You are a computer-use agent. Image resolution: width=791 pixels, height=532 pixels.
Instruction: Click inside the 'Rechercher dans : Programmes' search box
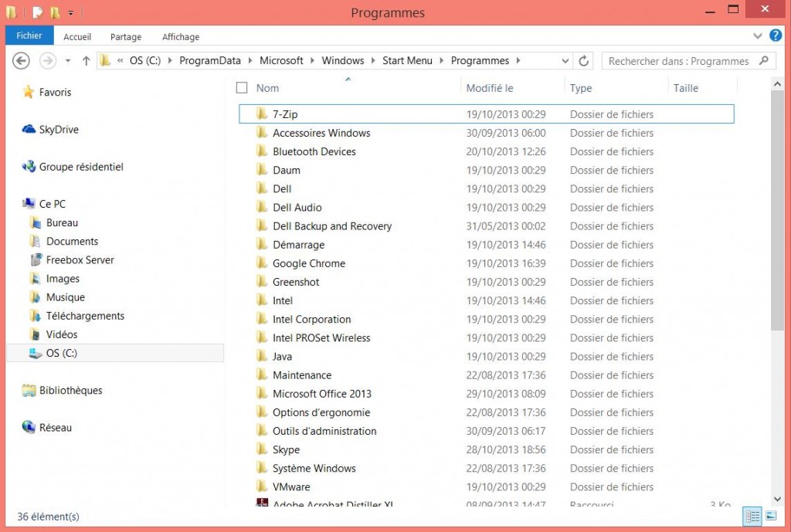(x=678, y=60)
